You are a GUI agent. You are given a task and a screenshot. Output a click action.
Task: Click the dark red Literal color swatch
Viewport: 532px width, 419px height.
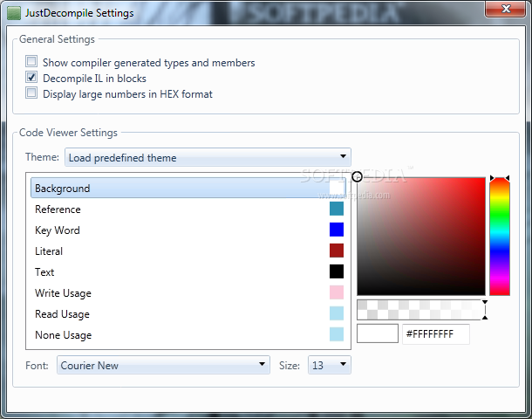click(337, 251)
